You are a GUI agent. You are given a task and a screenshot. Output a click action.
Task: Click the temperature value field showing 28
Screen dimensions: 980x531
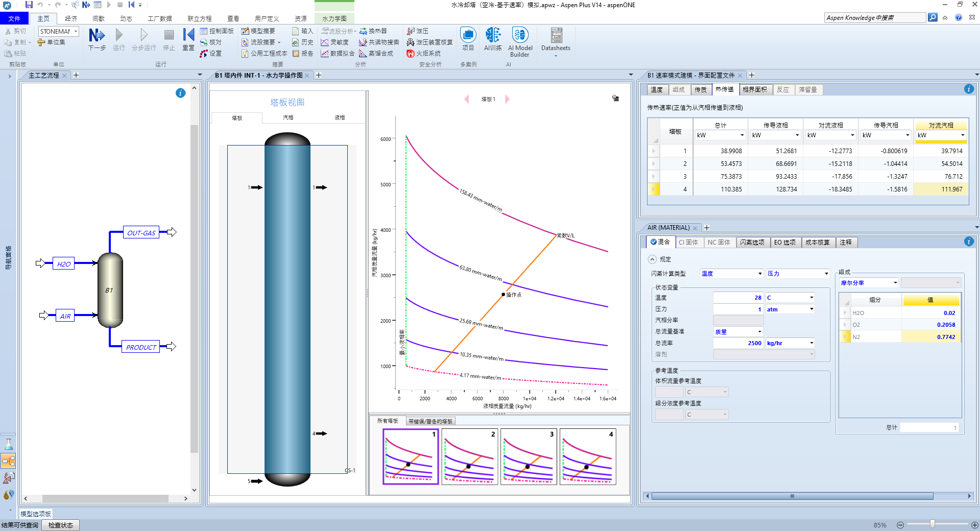pyautogui.click(x=737, y=298)
